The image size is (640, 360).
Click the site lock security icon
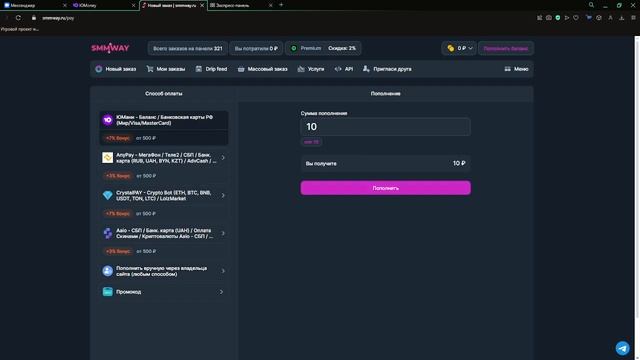pyautogui.click(x=34, y=18)
